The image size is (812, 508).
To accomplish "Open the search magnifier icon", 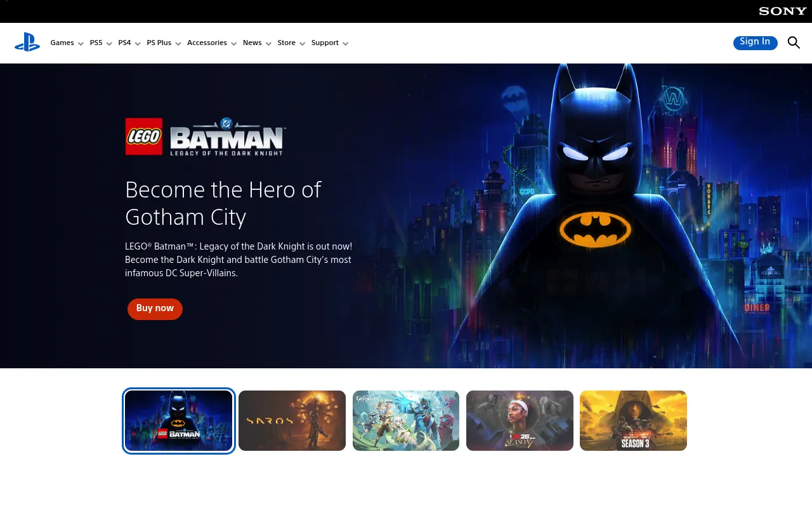I will click(x=794, y=43).
